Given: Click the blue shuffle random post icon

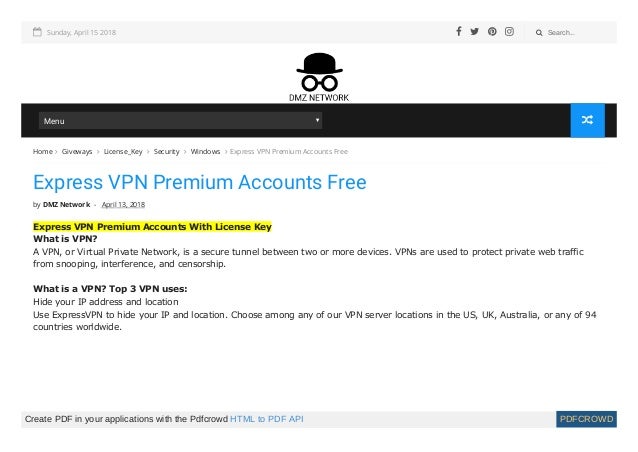Looking at the screenshot, I should click(587, 121).
